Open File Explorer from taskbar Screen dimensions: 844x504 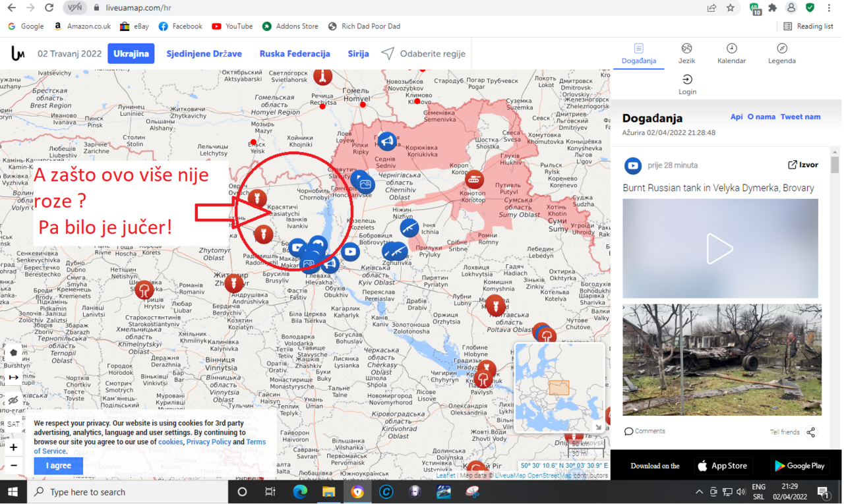click(x=328, y=491)
